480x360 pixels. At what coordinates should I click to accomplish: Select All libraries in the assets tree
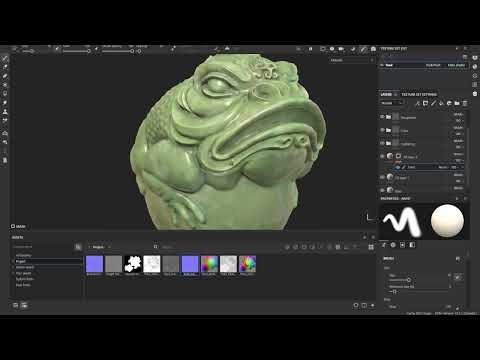pos(23,255)
